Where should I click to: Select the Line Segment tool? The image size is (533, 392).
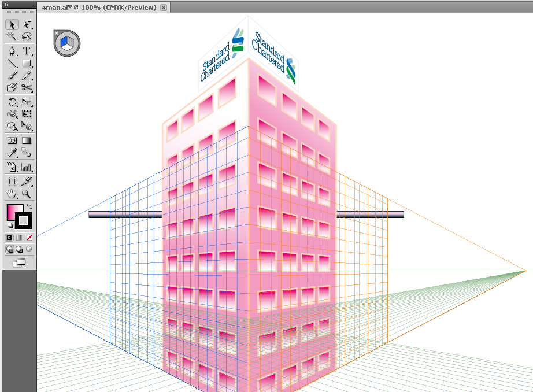(x=12, y=63)
